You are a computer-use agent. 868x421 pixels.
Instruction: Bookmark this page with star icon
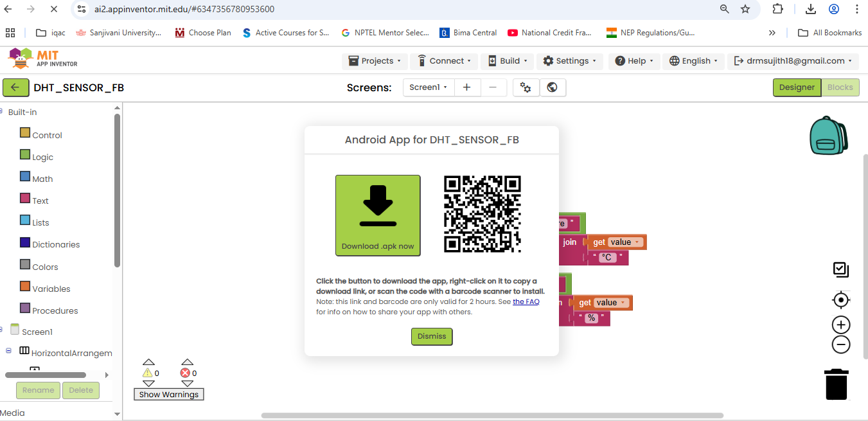coord(745,9)
